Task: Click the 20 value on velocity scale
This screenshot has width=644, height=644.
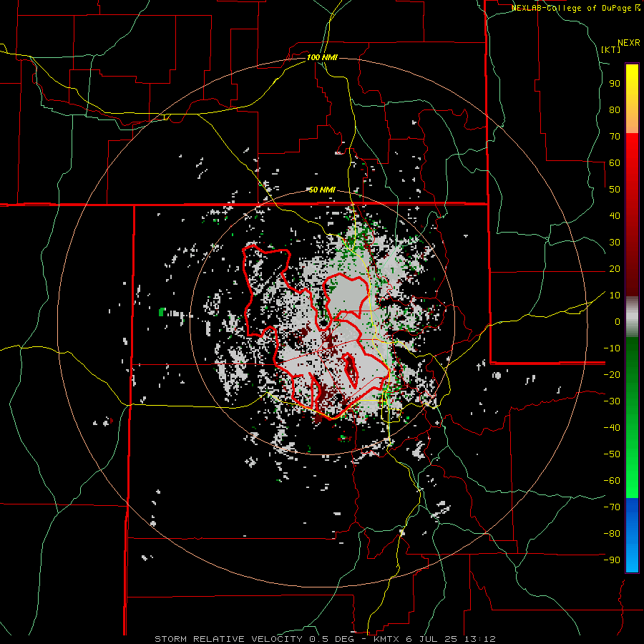Action: click(615, 269)
